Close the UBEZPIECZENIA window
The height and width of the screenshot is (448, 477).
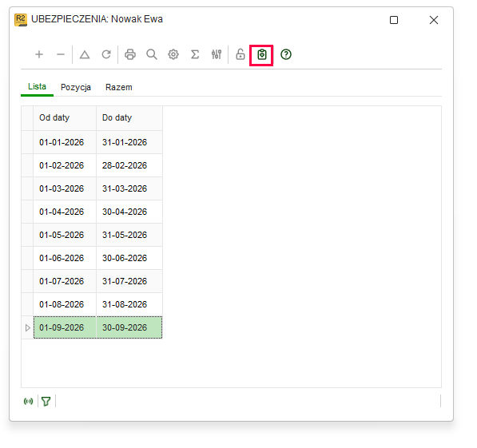[x=434, y=20]
